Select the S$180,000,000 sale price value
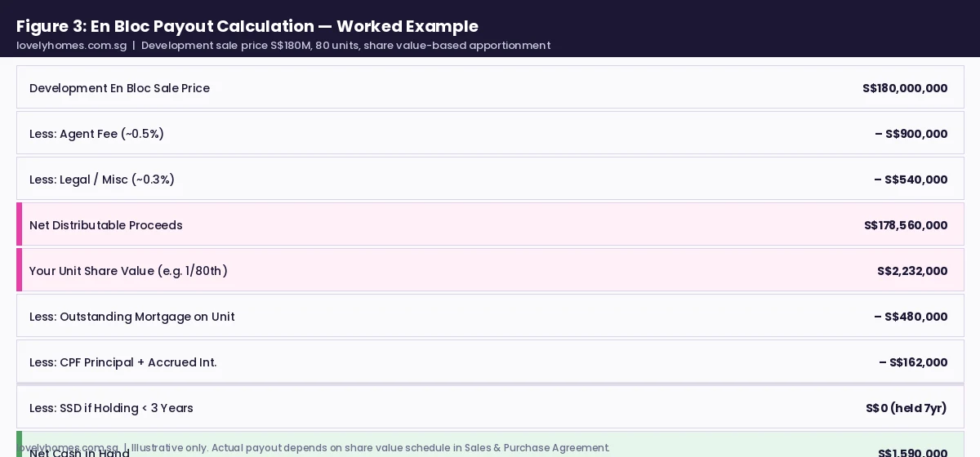The image size is (980, 457). 905,88
